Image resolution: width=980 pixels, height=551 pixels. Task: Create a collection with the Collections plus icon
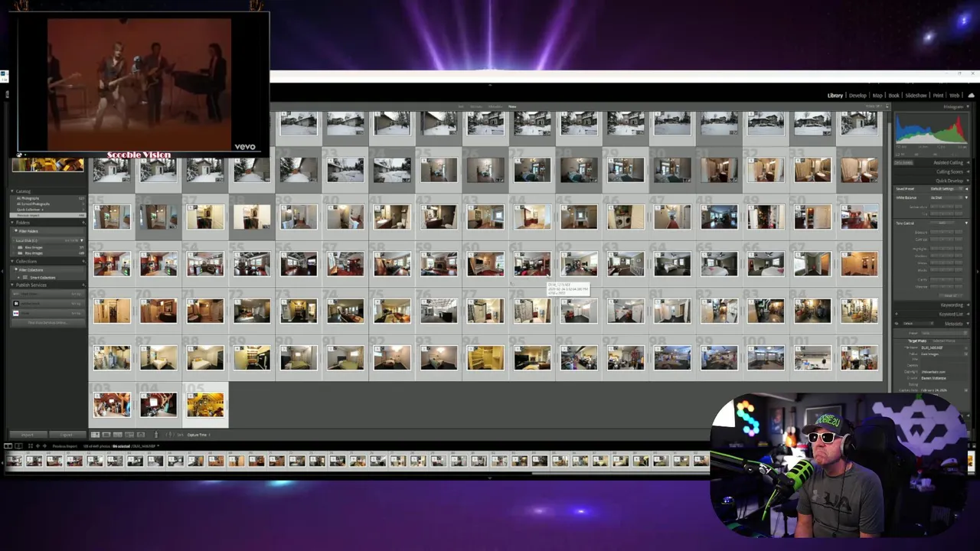[x=82, y=261]
